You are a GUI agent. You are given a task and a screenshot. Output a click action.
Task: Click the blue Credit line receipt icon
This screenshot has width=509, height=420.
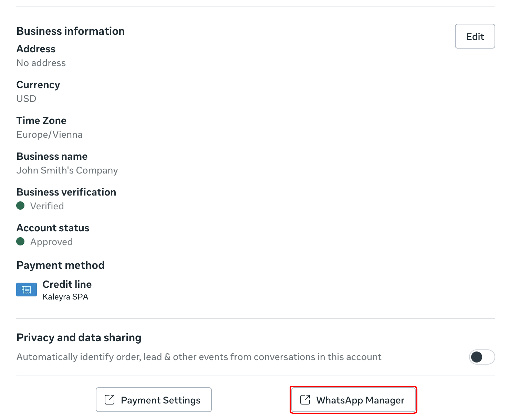[27, 290]
